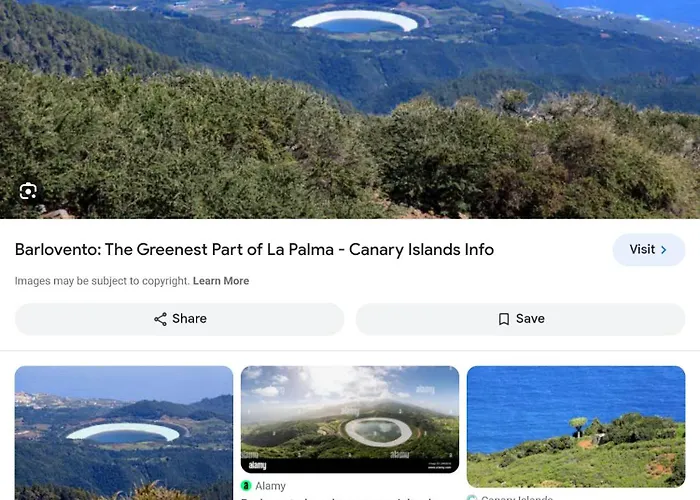Open the Learn More copyright link
Image resolution: width=700 pixels, height=500 pixels.
pyautogui.click(x=221, y=281)
